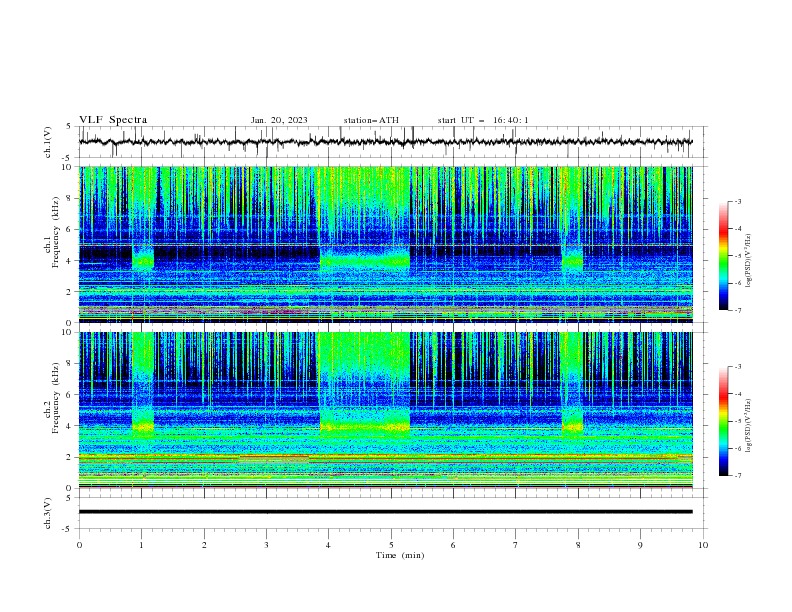Click the ch.1 voltage waveform trace

coord(386,142)
